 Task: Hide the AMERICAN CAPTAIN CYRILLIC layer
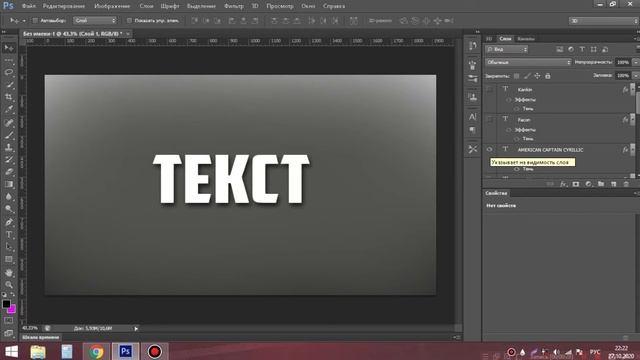point(490,150)
